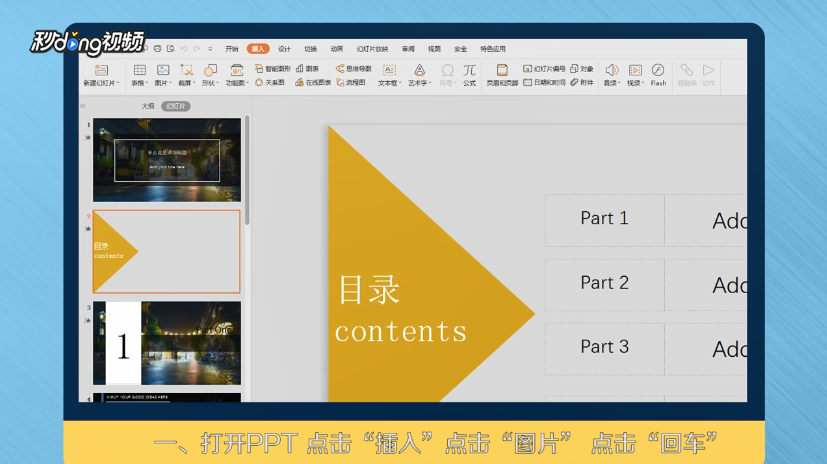Select slide 3 thumbnail showing number 1
Image resolution: width=827 pixels, height=464 pixels.
pos(167,343)
